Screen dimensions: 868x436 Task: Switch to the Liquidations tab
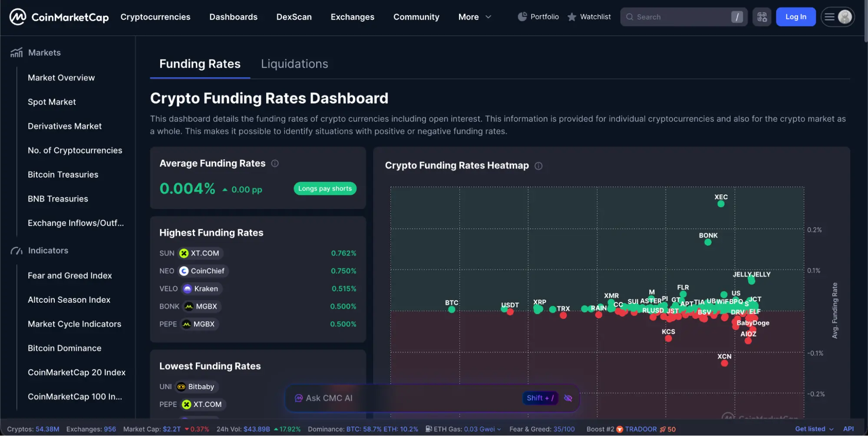click(294, 64)
